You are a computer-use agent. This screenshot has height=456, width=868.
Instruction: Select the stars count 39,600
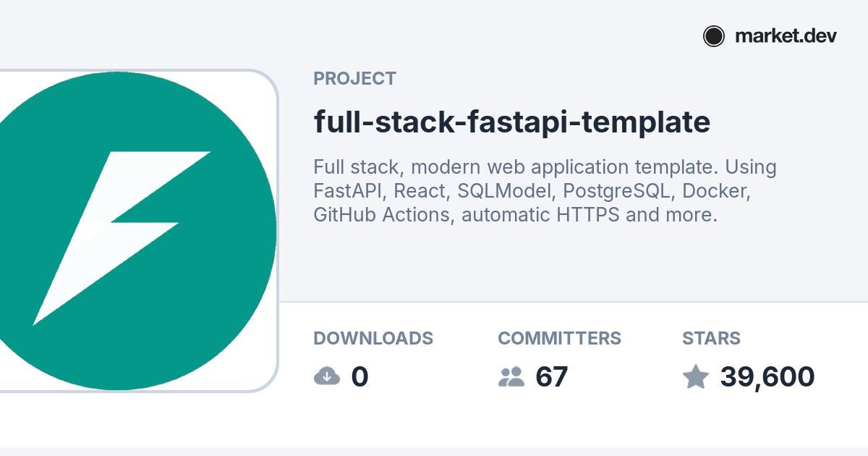pyautogui.click(x=767, y=376)
